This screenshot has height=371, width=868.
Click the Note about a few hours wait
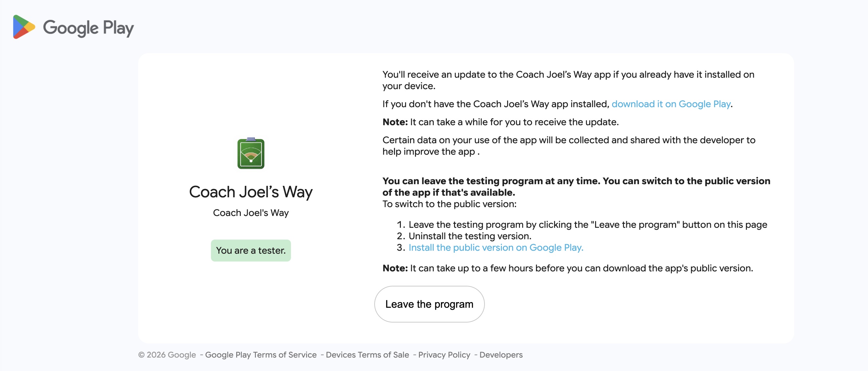[x=568, y=268]
